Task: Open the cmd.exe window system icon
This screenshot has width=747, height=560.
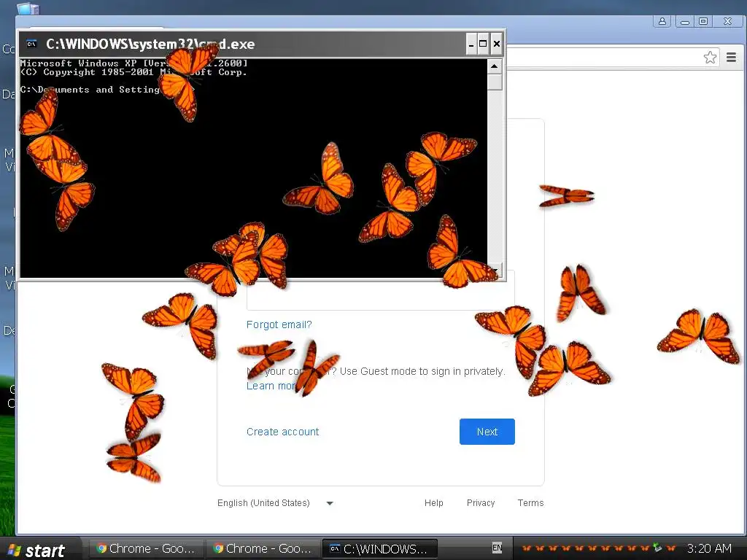Action: (31, 44)
